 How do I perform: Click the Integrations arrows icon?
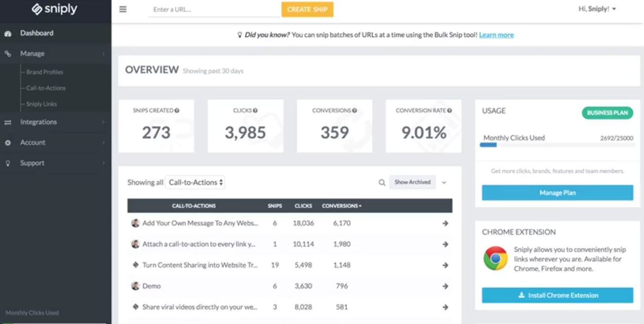[x=7, y=122]
